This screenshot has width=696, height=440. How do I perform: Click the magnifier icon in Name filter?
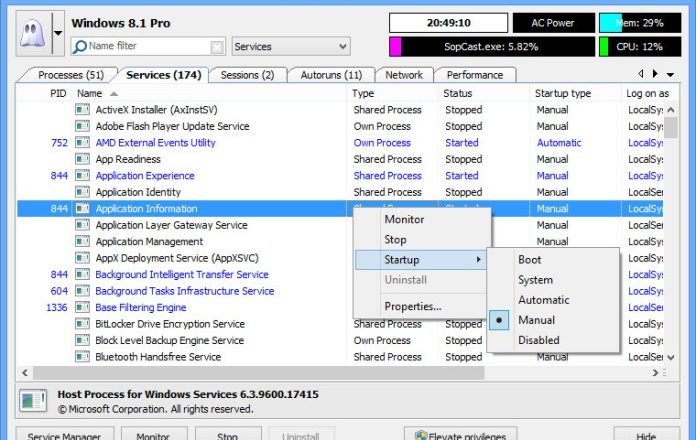(80, 46)
